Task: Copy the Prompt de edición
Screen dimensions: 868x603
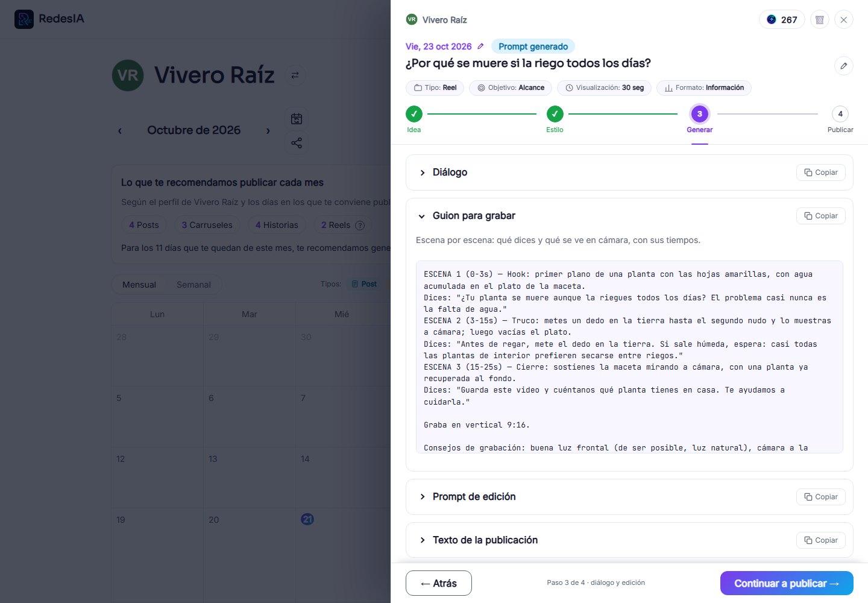Action: 821,497
